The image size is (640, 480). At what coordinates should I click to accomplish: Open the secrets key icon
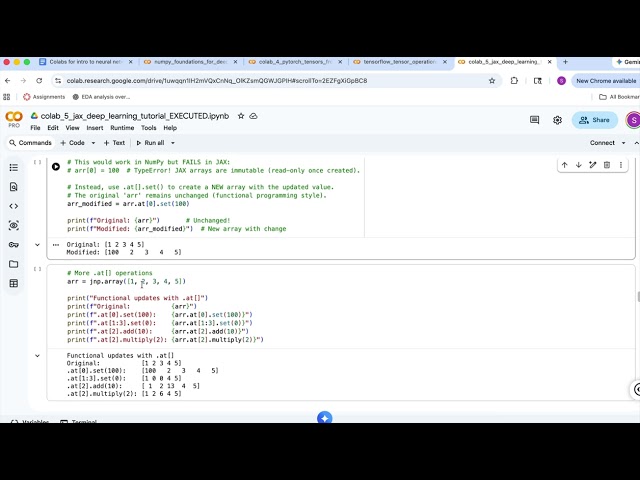pos(13,244)
